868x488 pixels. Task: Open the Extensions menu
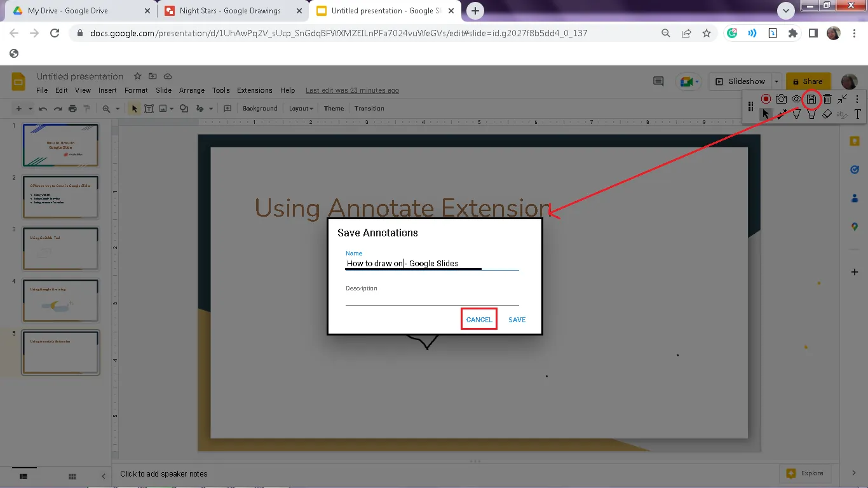point(255,90)
